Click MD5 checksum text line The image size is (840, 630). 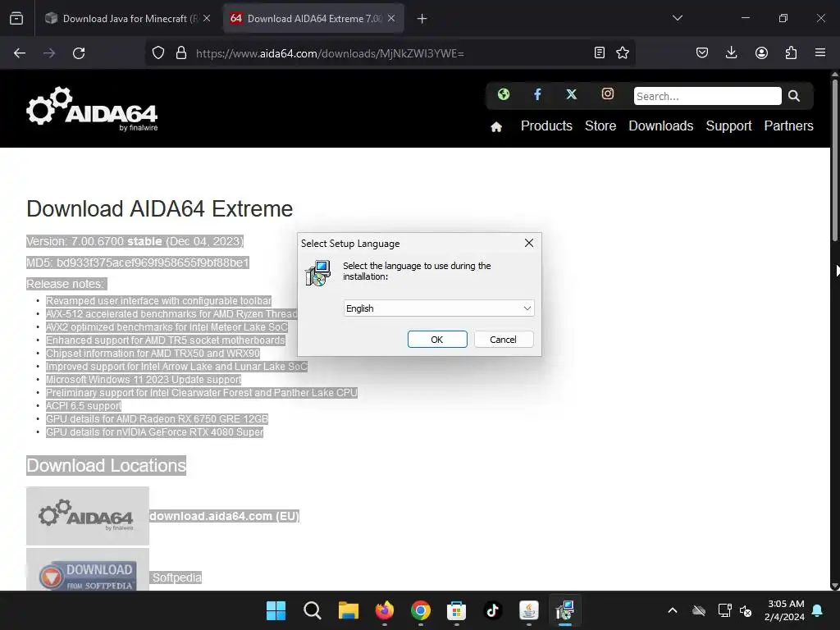[138, 262]
